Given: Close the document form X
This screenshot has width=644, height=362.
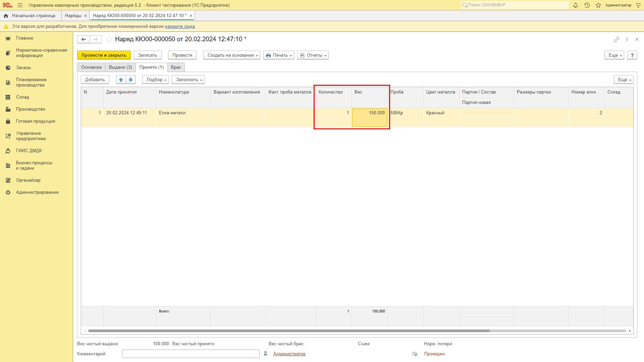Looking at the screenshot, I should pos(637,39).
